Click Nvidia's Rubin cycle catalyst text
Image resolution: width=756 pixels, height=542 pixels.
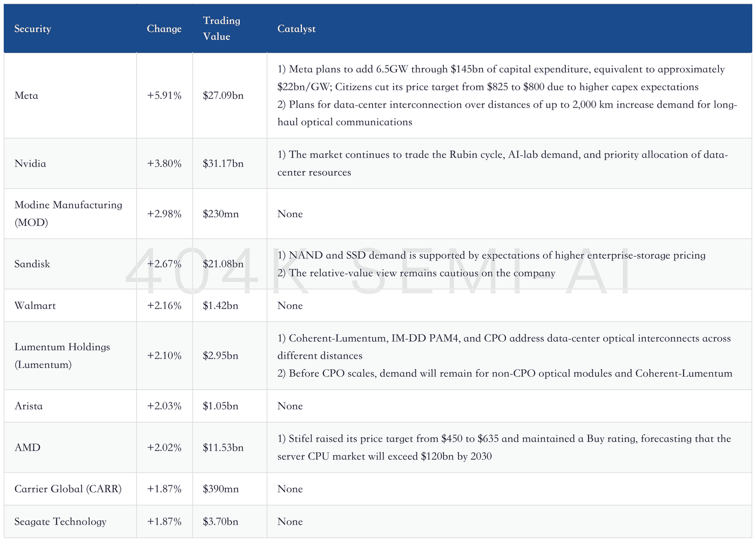(x=503, y=163)
